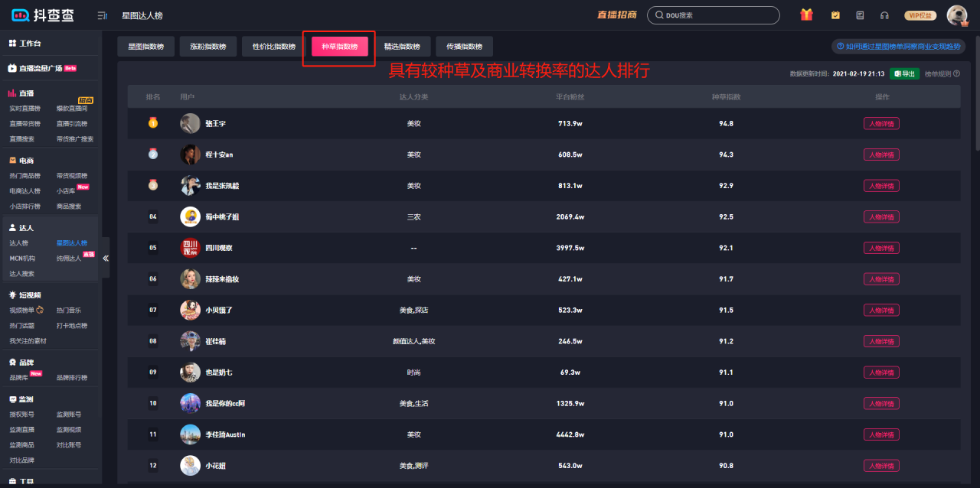Open the yellow checklist task icon
The height and width of the screenshot is (488, 980).
[x=835, y=15]
